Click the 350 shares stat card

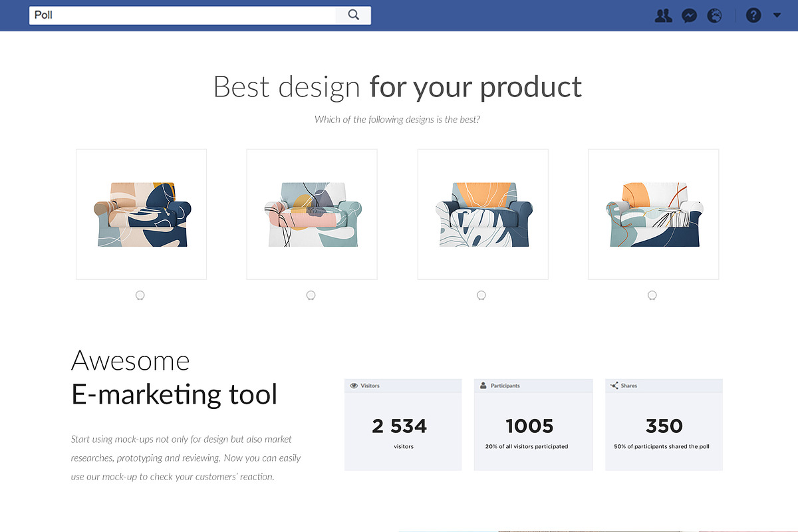664,425
